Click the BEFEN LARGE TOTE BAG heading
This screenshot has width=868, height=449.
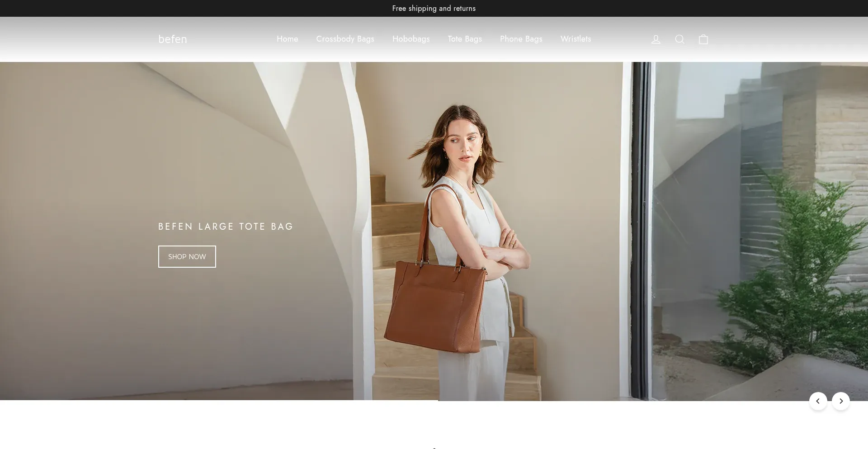[x=226, y=227]
